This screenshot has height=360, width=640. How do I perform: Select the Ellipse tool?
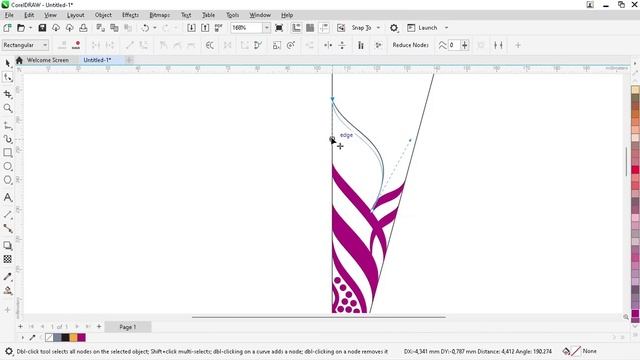[8, 167]
